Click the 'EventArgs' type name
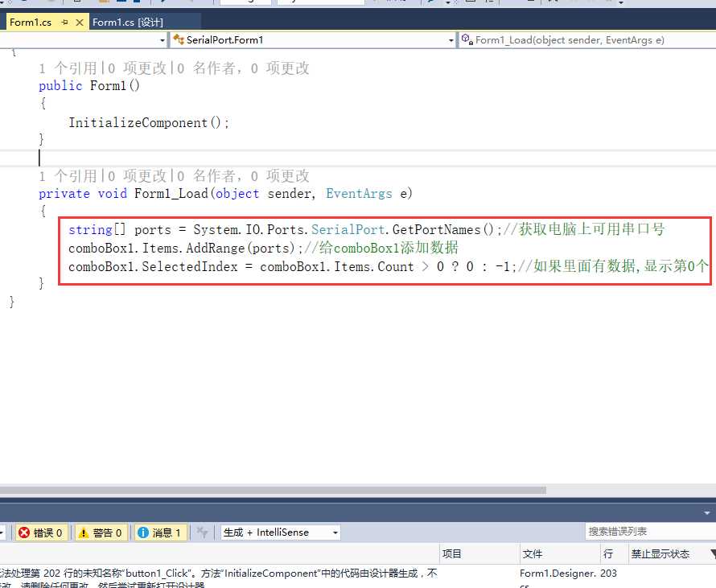Screen dimensions: 716x588 tap(359, 194)
